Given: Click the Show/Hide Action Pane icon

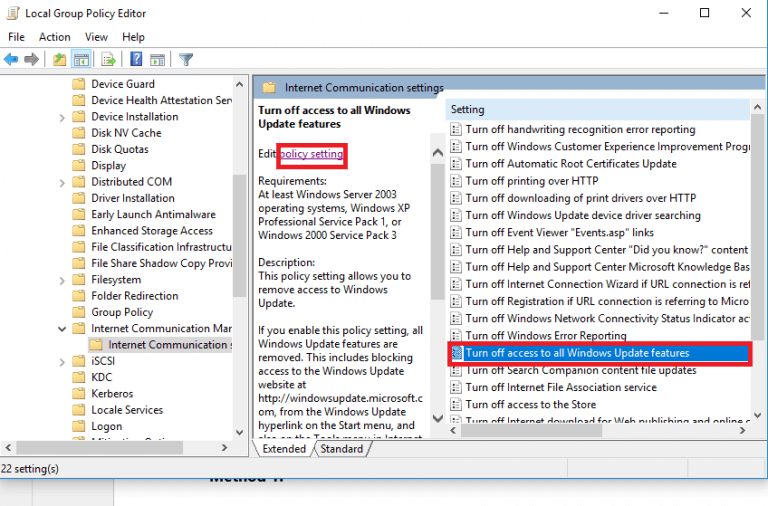Looking at the screenshot, I should click(x=157, y=60).
